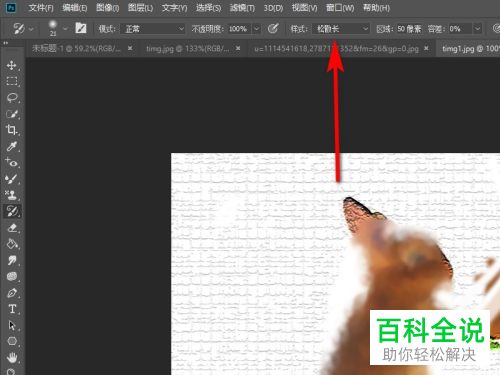The image size is (500, 375).
Task: Open the 帮助(H) menu
Action: coord(376,8)
